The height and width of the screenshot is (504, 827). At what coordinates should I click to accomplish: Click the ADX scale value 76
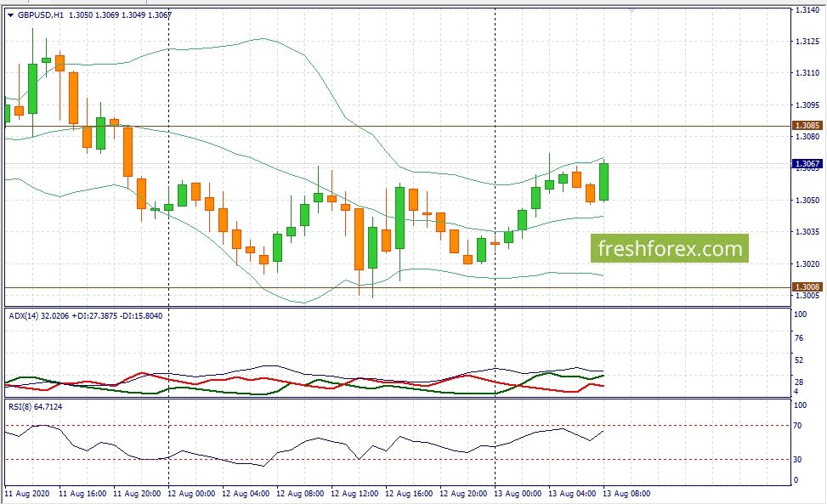tap(799, 337)
